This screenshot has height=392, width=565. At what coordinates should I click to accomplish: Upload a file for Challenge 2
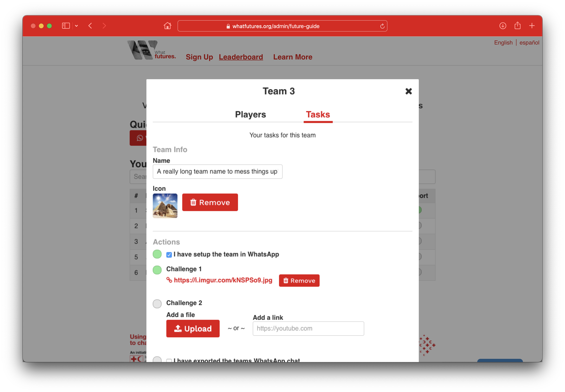click(193, 328)
